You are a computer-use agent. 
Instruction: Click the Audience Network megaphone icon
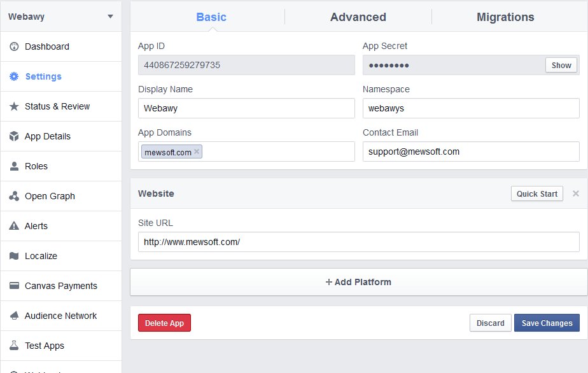(14, 316)
